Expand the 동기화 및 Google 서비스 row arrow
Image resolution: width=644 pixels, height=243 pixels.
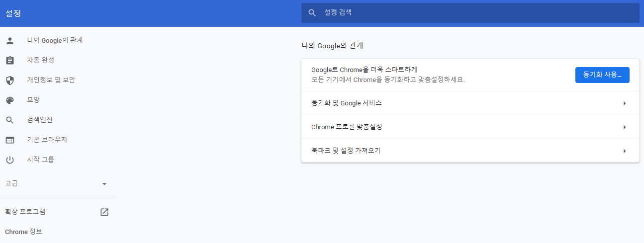tap(625, 103)
